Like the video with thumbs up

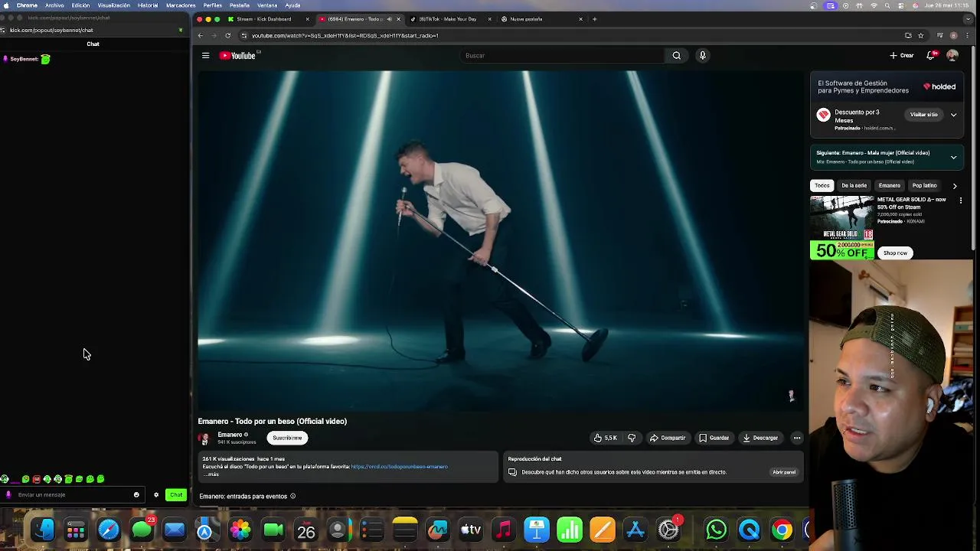pyautogui.click(x=605, y=438)
